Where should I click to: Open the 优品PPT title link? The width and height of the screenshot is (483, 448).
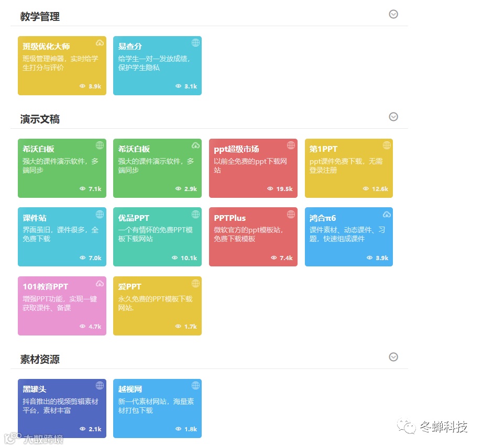click(134, 218)
